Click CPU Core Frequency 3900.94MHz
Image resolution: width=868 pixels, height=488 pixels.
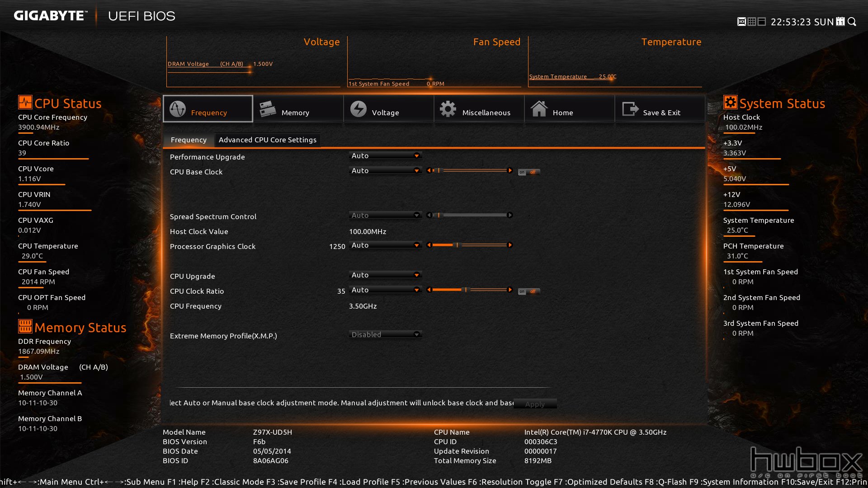[39, 127]
